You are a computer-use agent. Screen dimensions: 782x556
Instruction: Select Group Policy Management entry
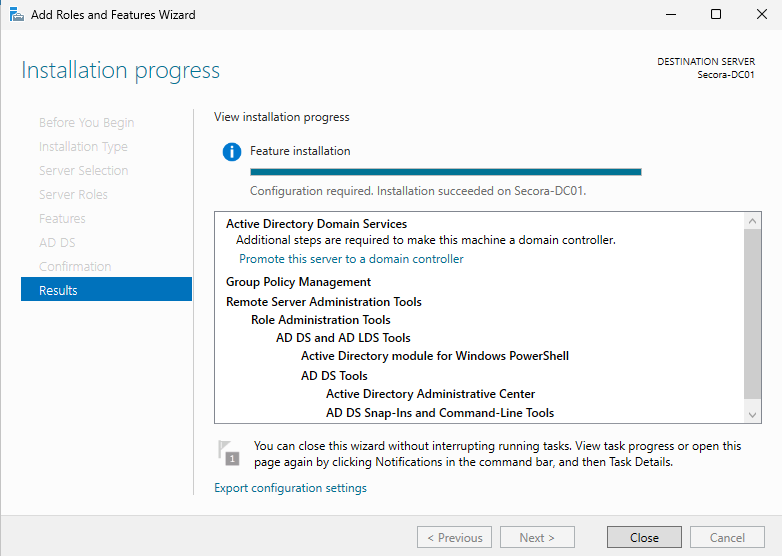click(298, 282)
